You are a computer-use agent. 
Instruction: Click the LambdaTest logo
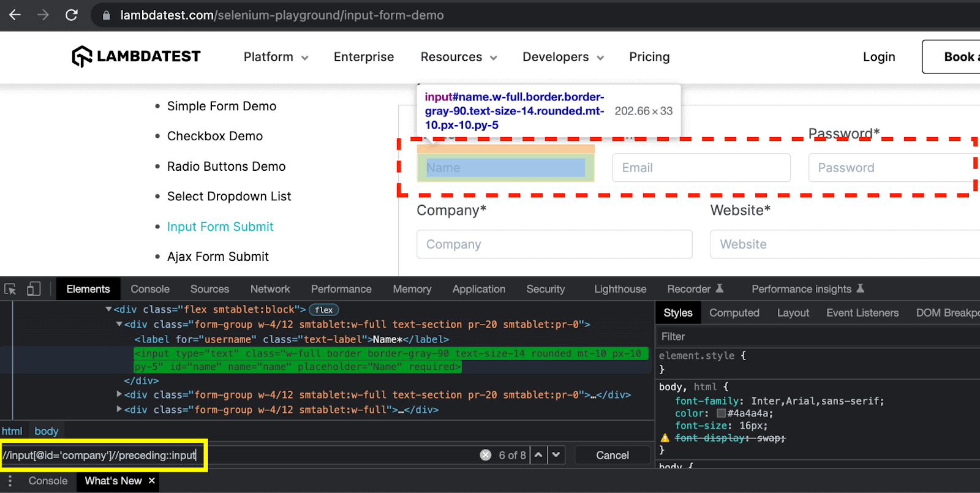pyautogui.click(x=136, y=56)
